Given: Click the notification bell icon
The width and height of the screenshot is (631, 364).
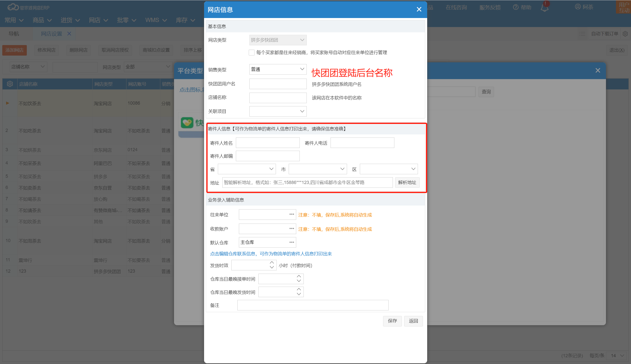Looking at the screenshot, I should 544,7.
